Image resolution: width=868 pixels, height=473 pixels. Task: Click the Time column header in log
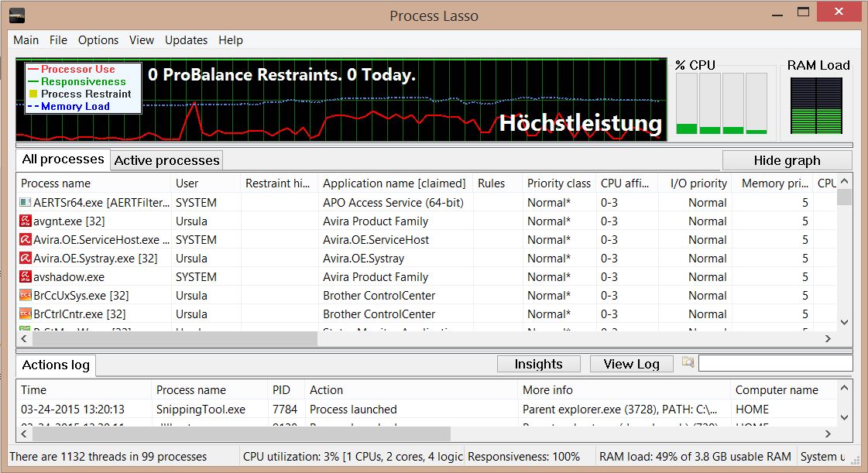click(x=84, y=390)
